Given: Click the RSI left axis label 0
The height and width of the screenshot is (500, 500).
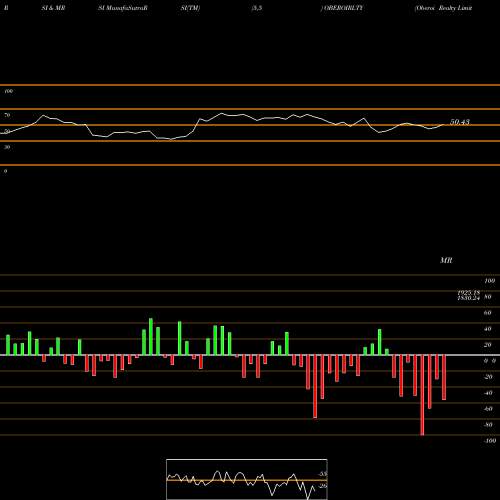Looking at the screenshot, I should click(x=5, y=171).
